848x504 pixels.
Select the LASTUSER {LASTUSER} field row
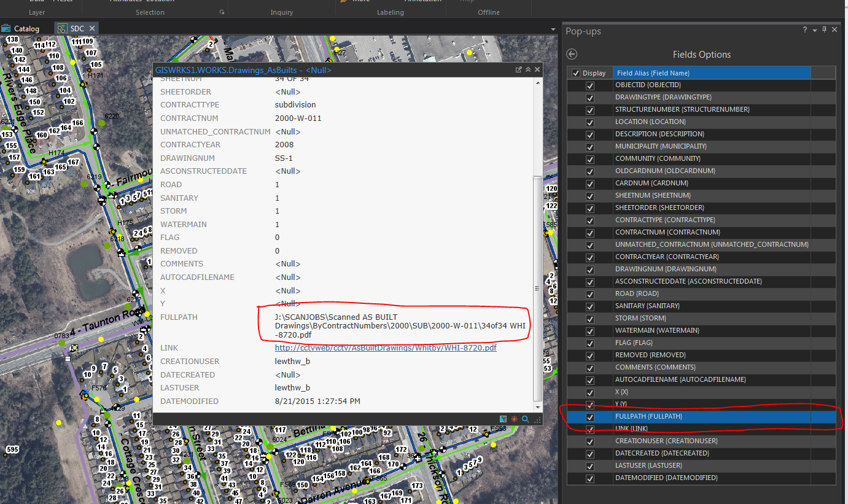pos(701,465)
